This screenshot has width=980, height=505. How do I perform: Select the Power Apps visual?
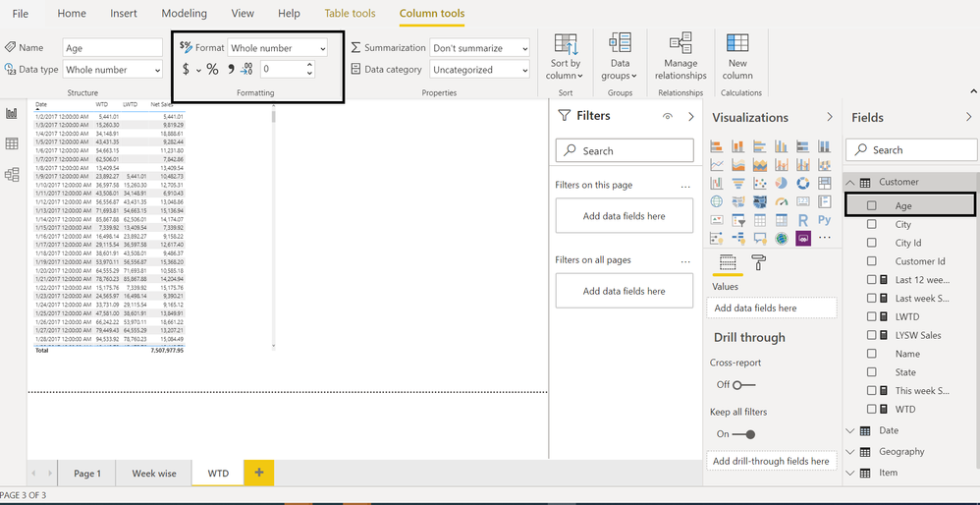point(803,238)
